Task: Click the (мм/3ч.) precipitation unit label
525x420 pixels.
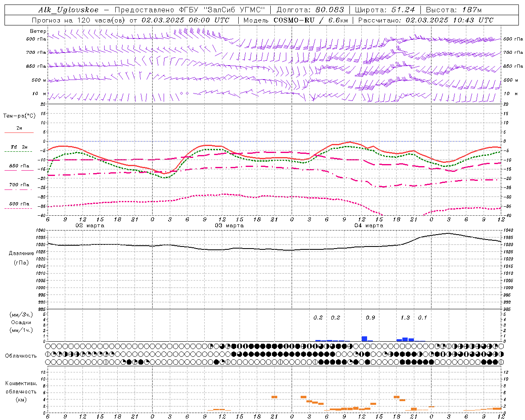Action: (x=21, y=315)
